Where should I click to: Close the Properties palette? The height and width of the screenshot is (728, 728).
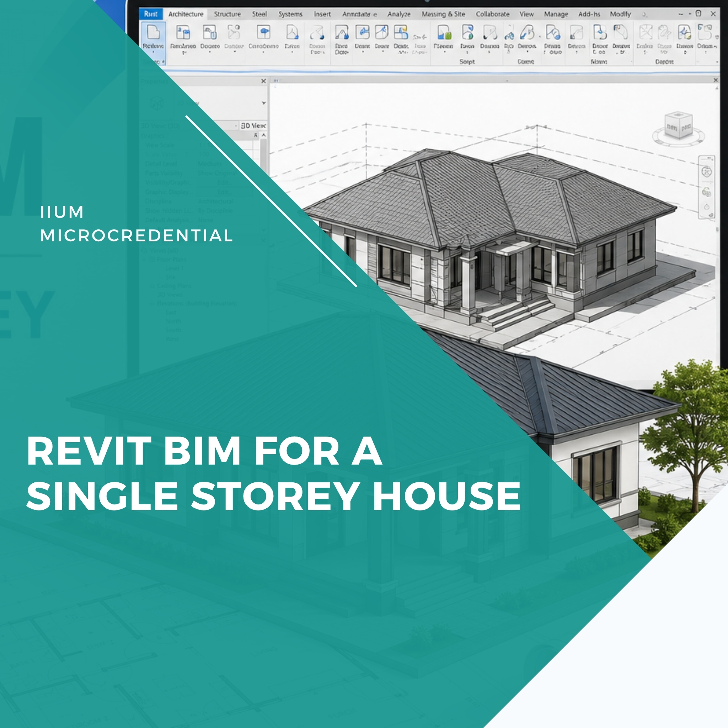263,81
